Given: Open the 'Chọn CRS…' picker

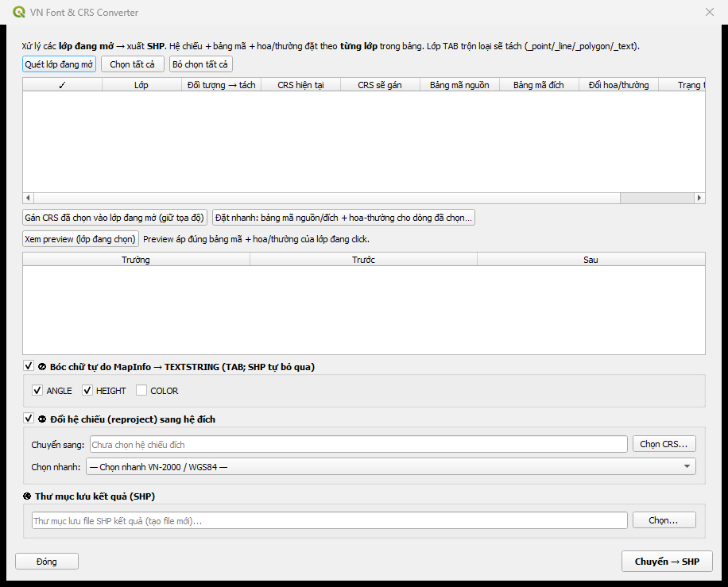Looking at the screenshot, I should (664, 444).
